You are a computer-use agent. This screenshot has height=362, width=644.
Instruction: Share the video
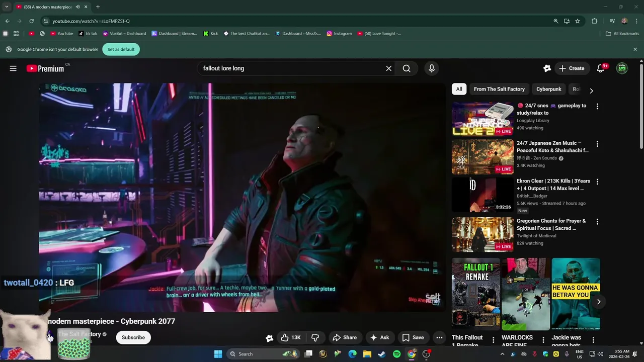345,337
